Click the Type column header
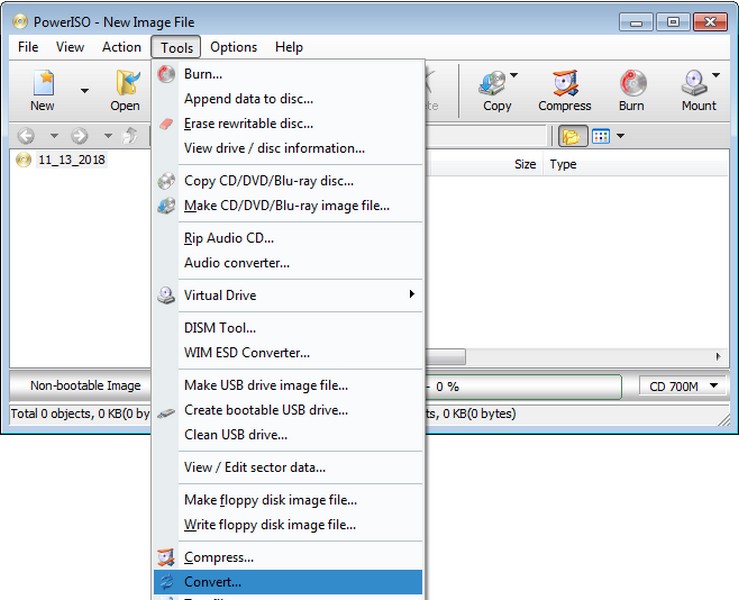 pos(563,164)
